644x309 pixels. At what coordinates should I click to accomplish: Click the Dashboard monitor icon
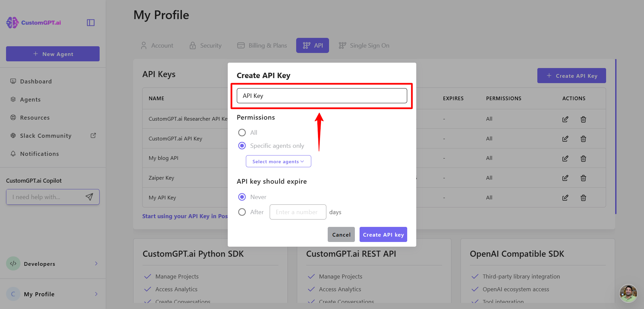(13, 81)
